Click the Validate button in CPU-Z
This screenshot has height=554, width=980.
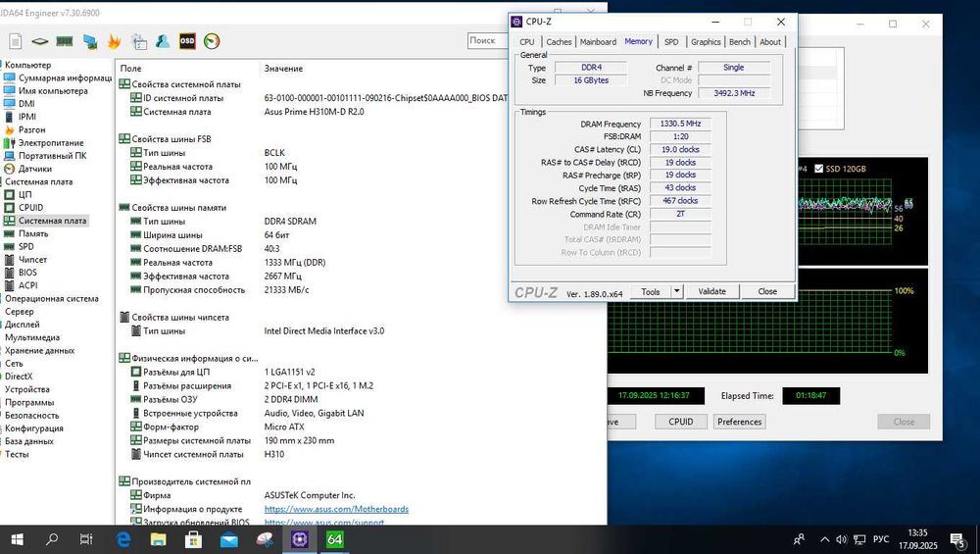pos(711,291)
